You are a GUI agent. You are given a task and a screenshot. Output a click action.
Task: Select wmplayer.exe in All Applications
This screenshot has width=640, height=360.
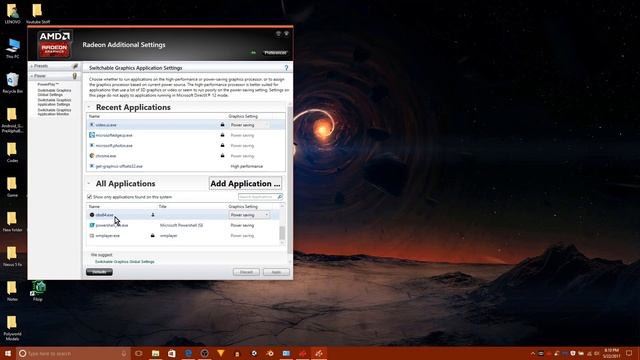tap(108, 236)
